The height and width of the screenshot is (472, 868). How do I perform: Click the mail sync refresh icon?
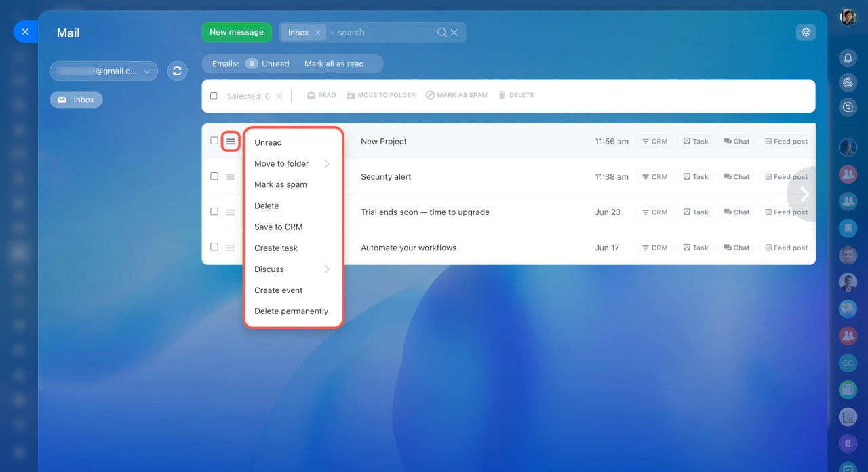click(x=177, y=71)
